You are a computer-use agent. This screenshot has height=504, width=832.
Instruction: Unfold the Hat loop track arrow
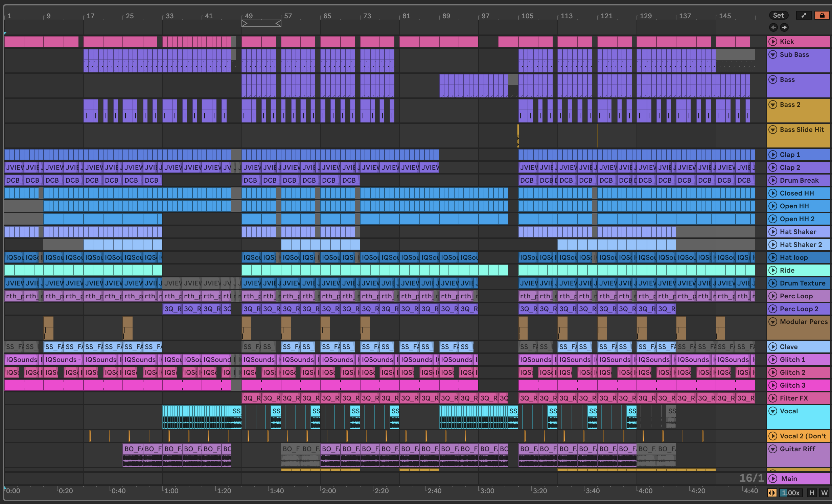point(773,257)
